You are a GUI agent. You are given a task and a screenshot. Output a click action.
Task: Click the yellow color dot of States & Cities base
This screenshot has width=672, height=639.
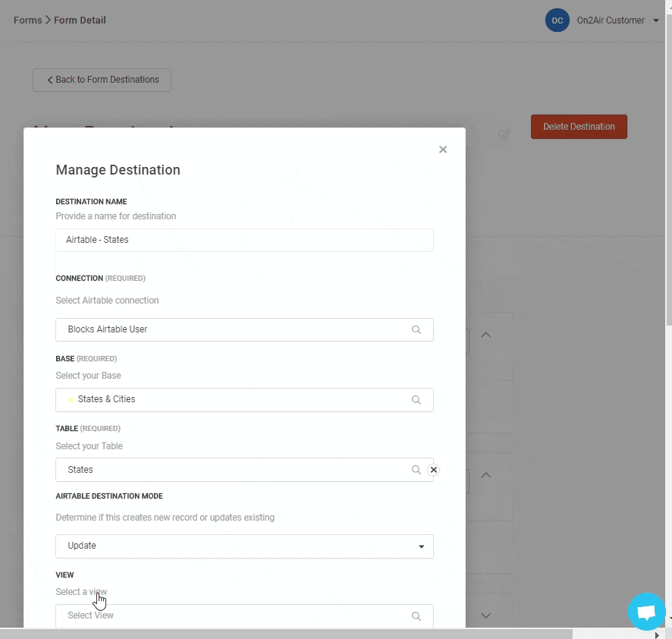coord(71,400)
